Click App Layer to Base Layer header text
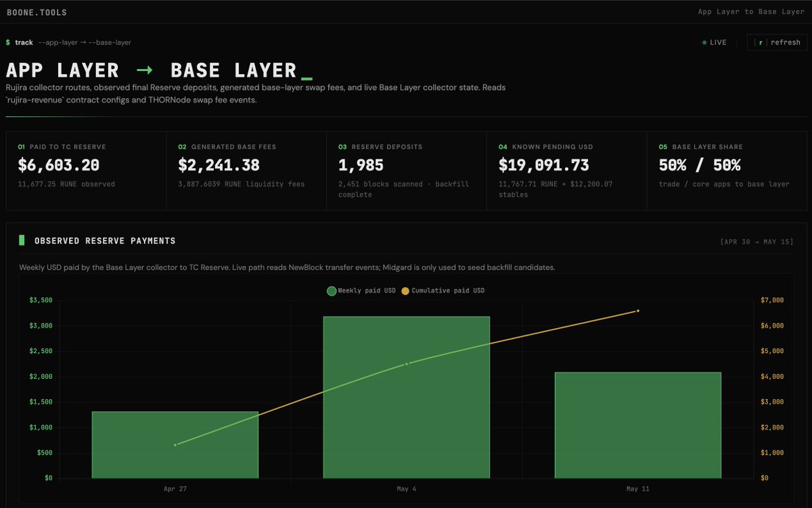 pos(751,12)
